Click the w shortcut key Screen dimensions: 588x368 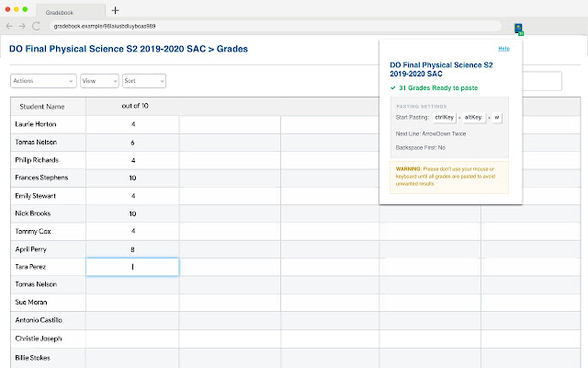pos(497,118)
